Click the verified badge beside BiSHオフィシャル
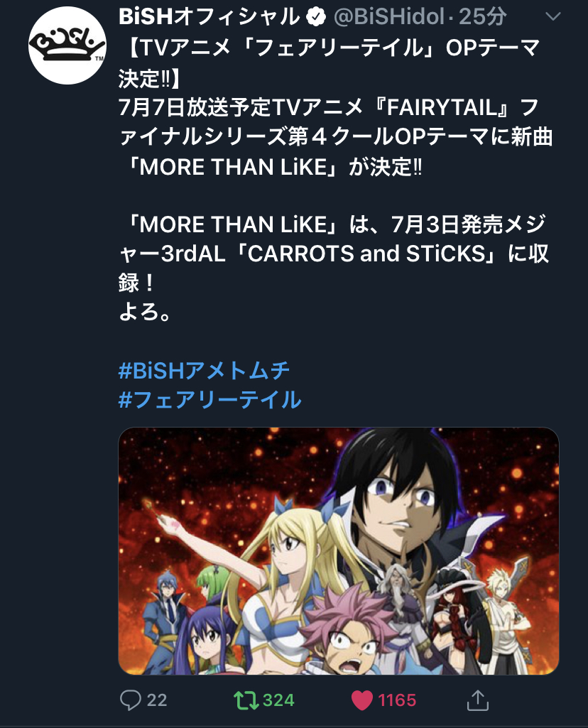The width and height of the screenshot is (588, 728). tap(316, 18)
